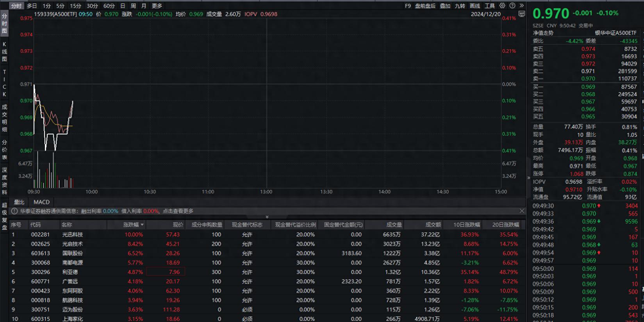Click the F9 button
Screen dimensions: 644x322
(x=408, y=6)
